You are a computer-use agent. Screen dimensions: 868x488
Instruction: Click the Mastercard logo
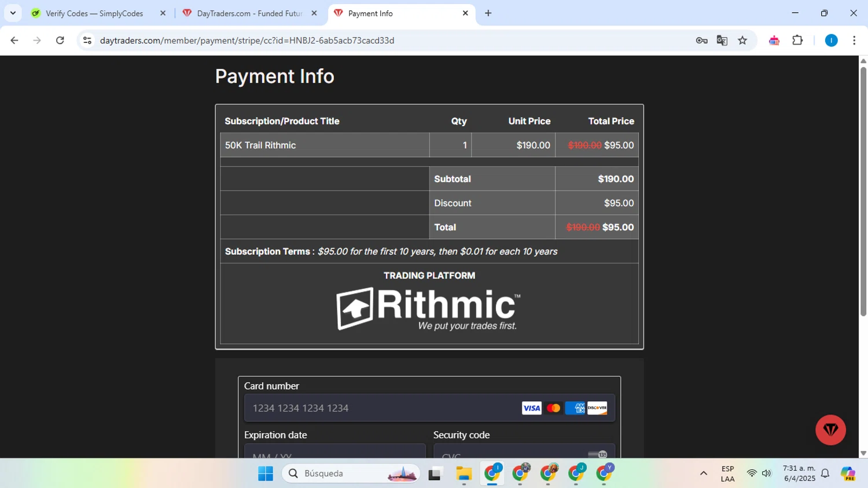[553, 408]
